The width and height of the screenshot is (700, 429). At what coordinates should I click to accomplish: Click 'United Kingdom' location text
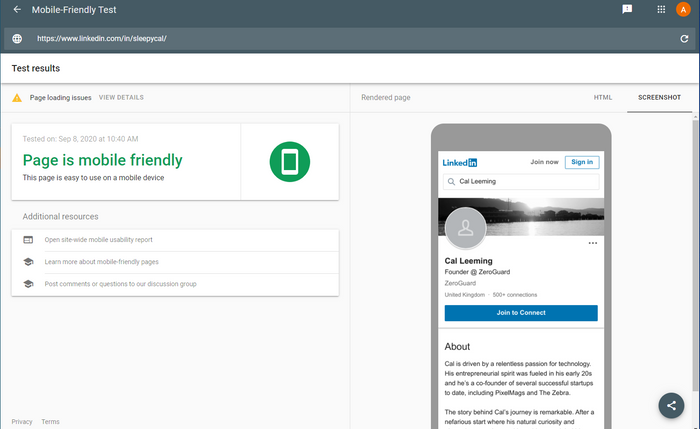464,295
